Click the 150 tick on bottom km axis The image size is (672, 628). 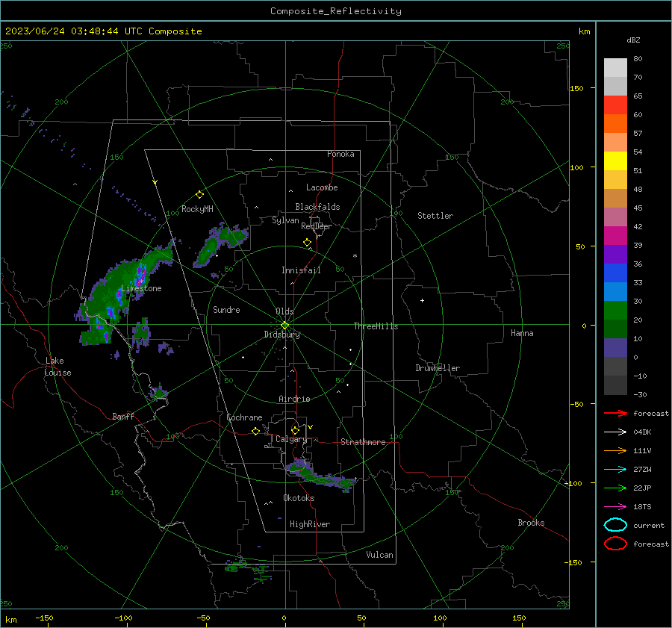click(x=519, y=618)
